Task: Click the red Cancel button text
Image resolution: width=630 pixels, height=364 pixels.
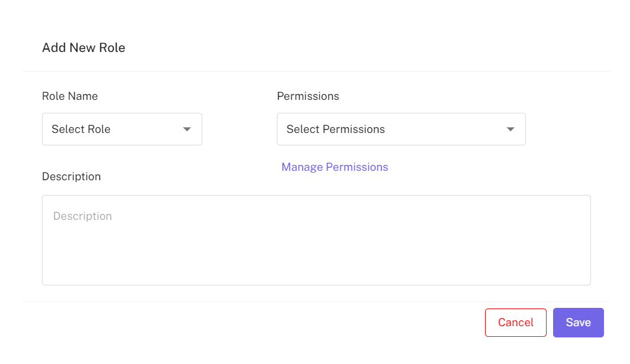Action: click(515, 323)
